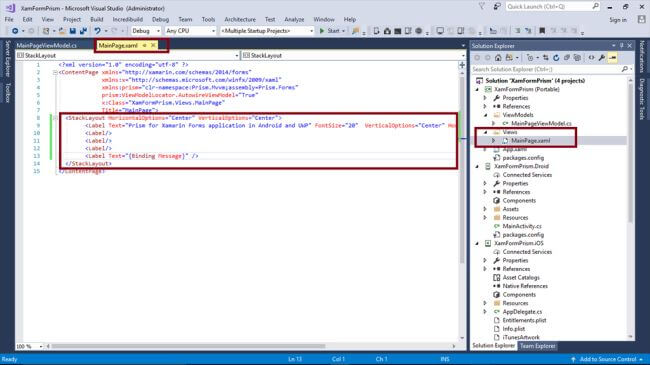Click Collapse All icon in Solution Explorer
Viewport: 650px width, 365px height.
567,58
